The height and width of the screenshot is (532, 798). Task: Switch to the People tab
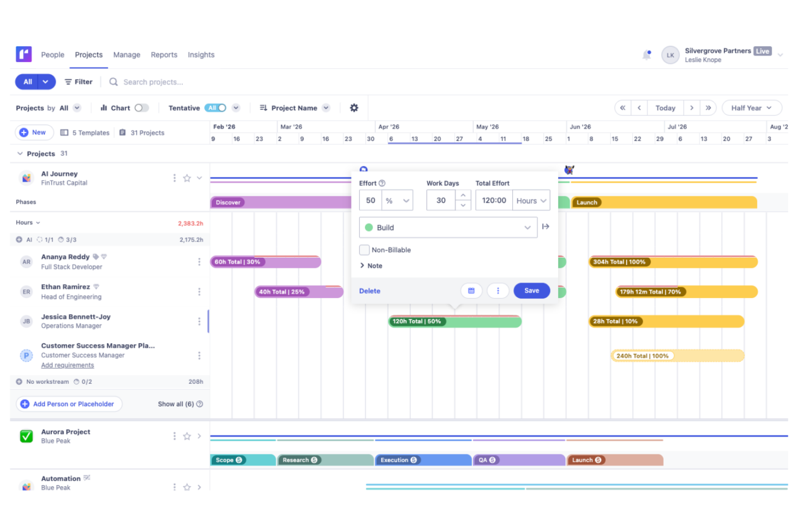tap(52, 55)
